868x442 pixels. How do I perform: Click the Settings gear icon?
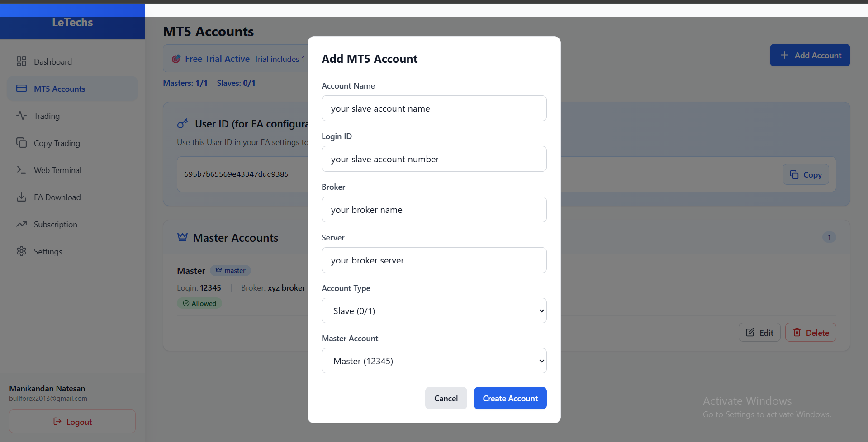(x=21, y=251)
